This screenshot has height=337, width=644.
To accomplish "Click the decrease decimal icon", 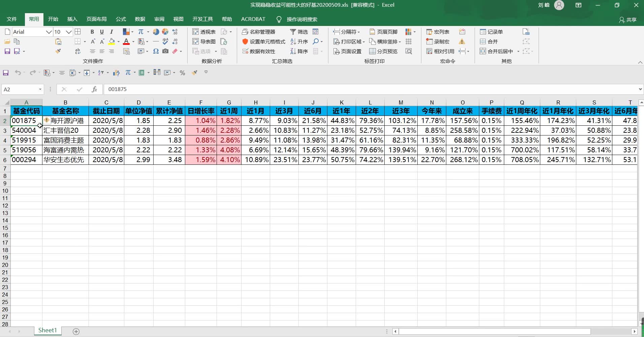I will coord(175,41).
